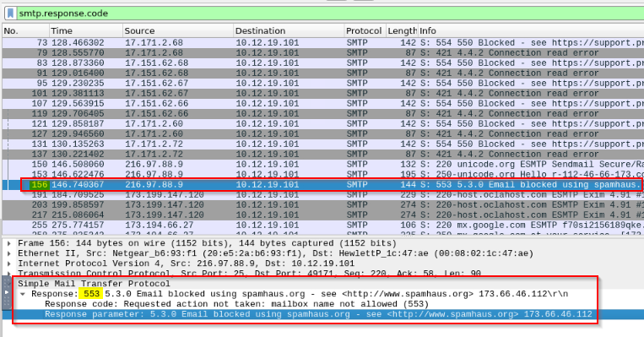The image size is (644, 337).
Task: Click the Response code 553 detail line
Action: coord(236,304)
